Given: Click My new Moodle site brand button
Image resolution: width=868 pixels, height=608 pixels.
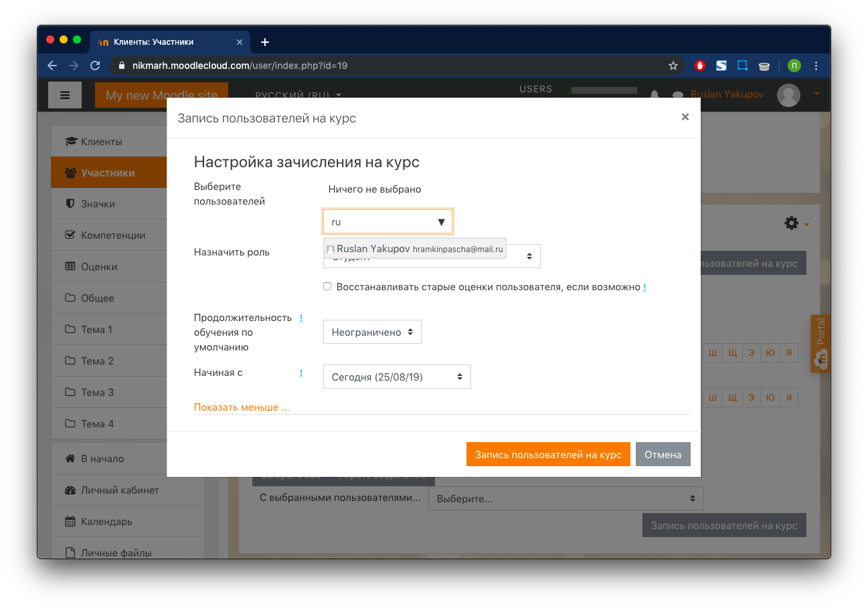Looking at the screenshot, I should pos(161,95).
